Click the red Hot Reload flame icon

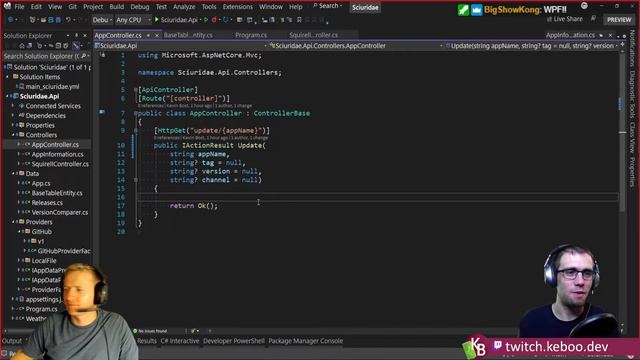214,20
